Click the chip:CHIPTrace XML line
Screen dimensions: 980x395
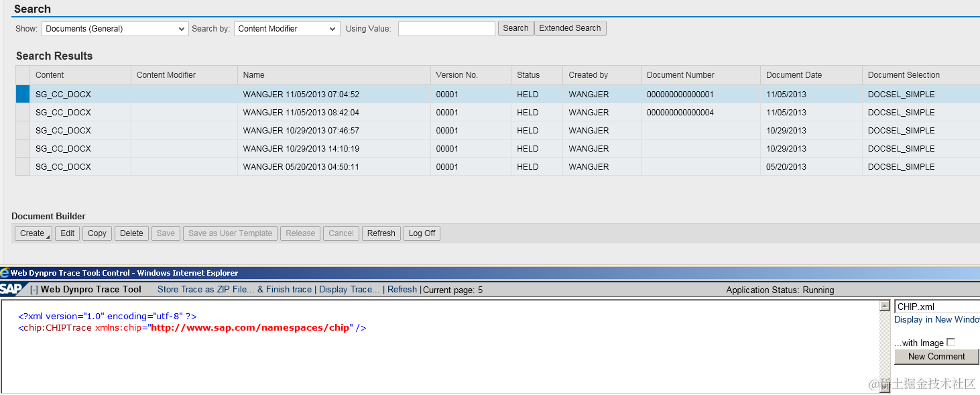(192, 328)
